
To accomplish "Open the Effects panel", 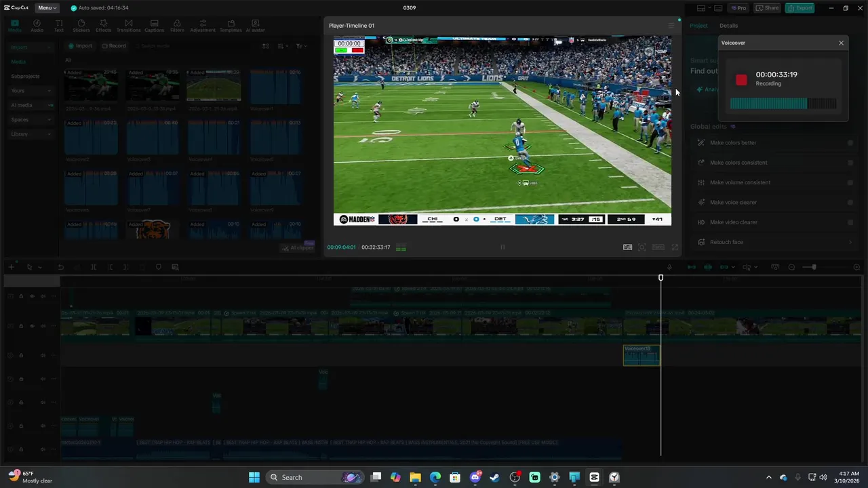I will click(x=103, y=26).
